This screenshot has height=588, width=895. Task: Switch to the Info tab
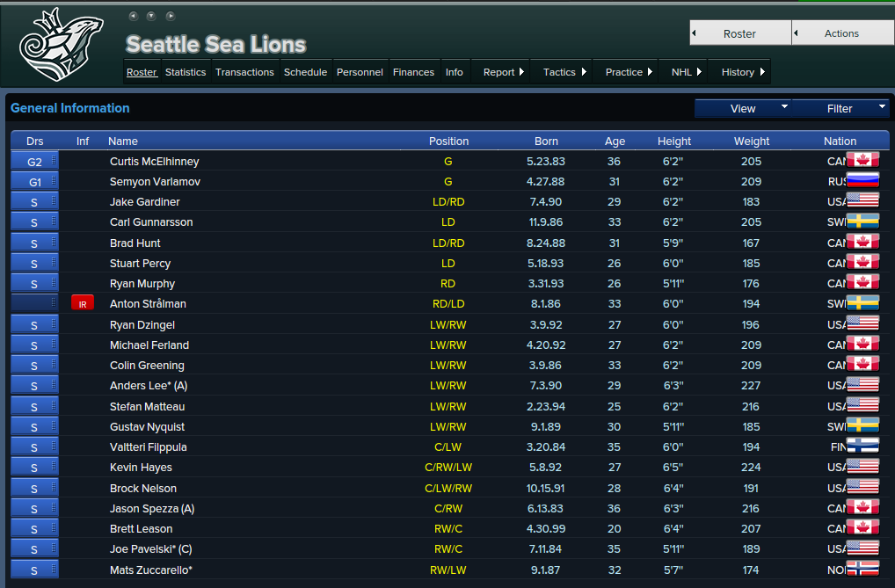(x=455, y=72)
